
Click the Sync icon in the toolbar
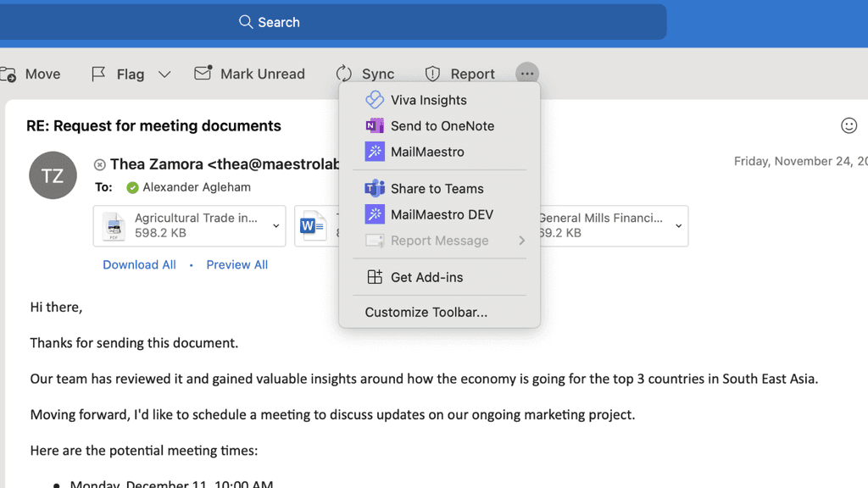point(344,74)
